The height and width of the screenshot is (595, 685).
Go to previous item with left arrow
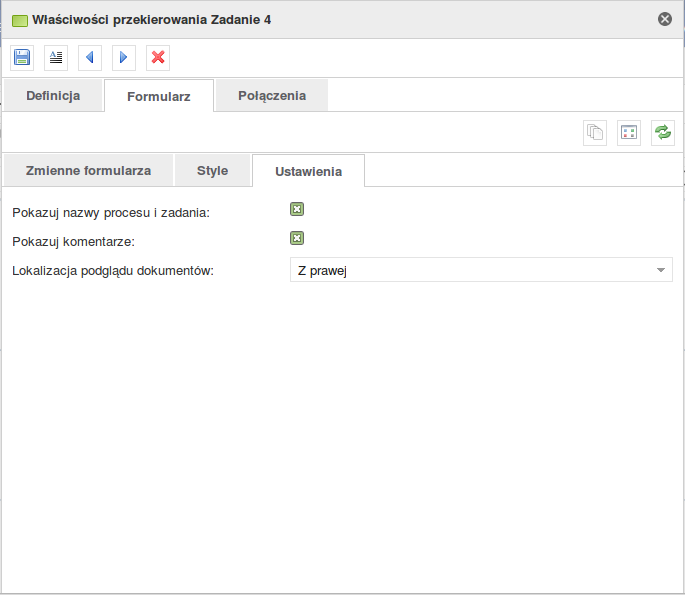[x=90, y=58]
